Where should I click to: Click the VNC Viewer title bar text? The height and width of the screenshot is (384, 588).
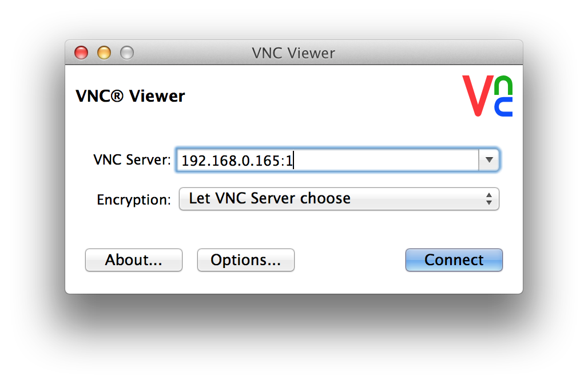pyautogui.click(x=293, y=53)
